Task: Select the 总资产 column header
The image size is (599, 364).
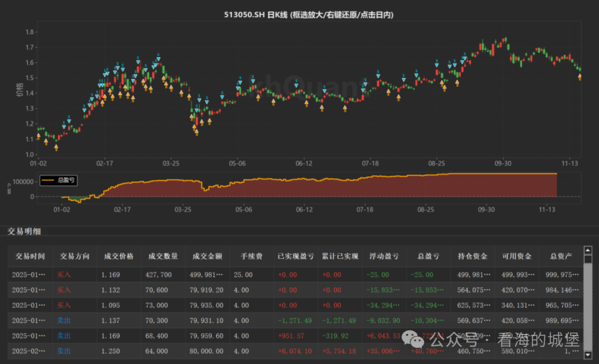Action: (x=561, y=257)
